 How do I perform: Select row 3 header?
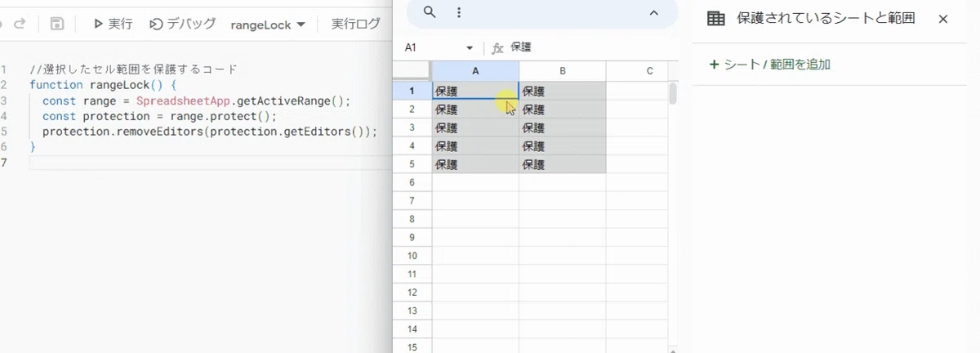(412, 127)
